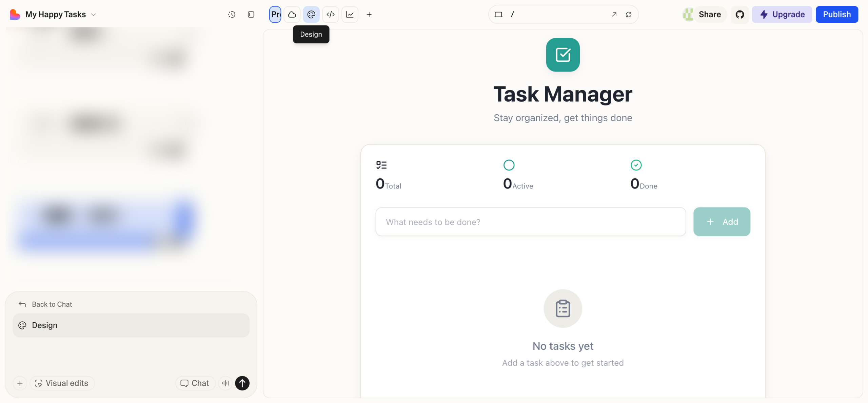The height and width of the screenshot is (403, 868).
Task: Click the plus icon to add a tab
Action: tap(369, 15)
